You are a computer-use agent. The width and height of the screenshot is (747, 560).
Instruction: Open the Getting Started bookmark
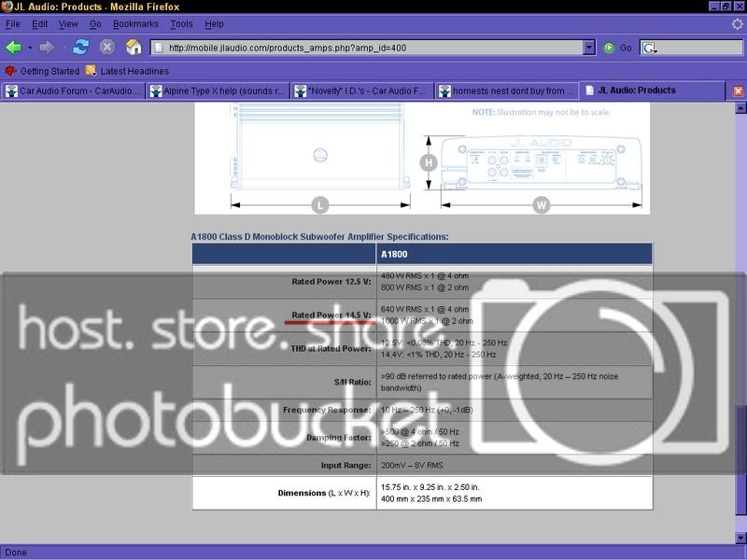(x=49, y=71)
